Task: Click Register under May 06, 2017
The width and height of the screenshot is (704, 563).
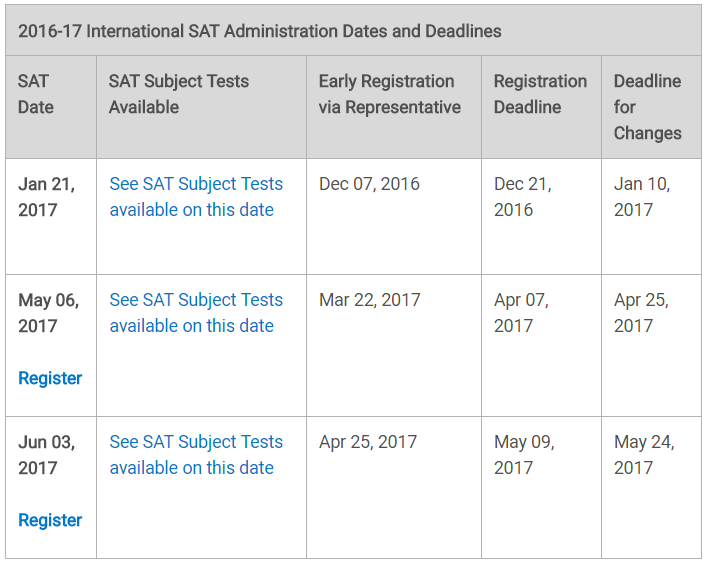Action: tap(50, 378)
